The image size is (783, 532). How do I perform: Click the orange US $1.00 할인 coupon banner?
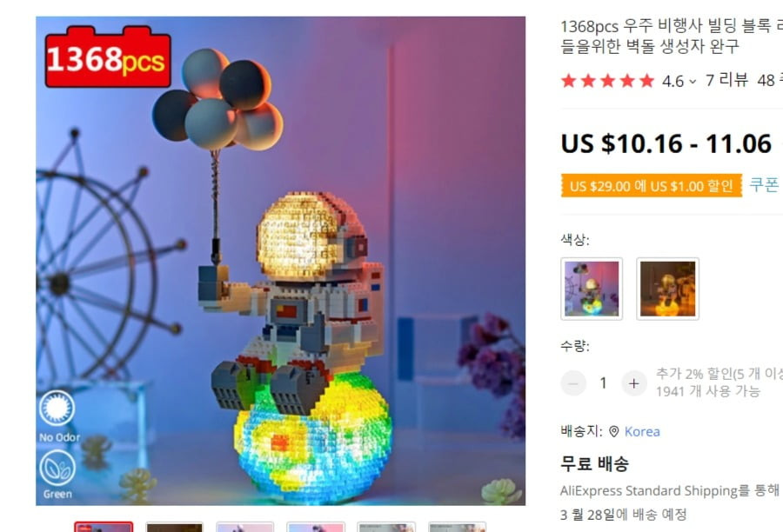pos(651,186)
